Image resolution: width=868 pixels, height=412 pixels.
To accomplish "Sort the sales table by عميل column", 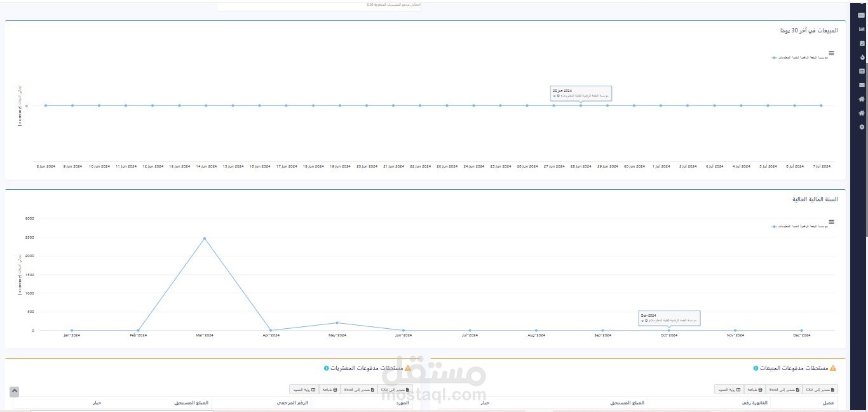I will (x=829, y=402).
